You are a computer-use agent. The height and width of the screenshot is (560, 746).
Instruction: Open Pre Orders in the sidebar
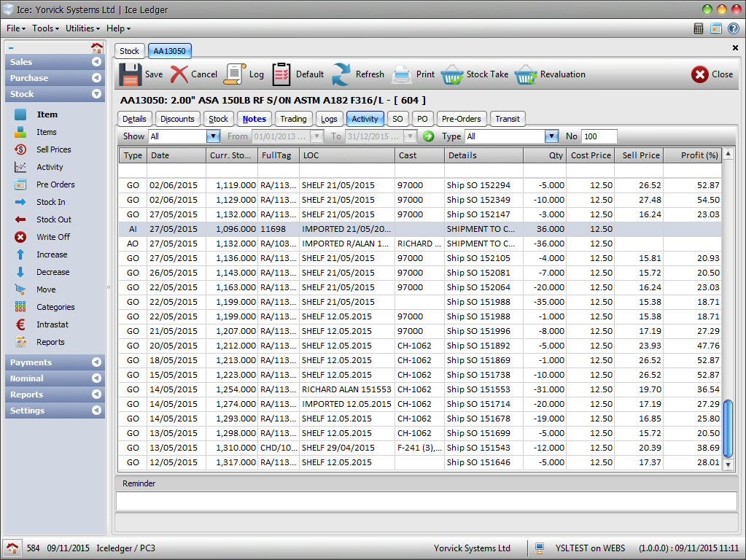[x=55, y=184]
